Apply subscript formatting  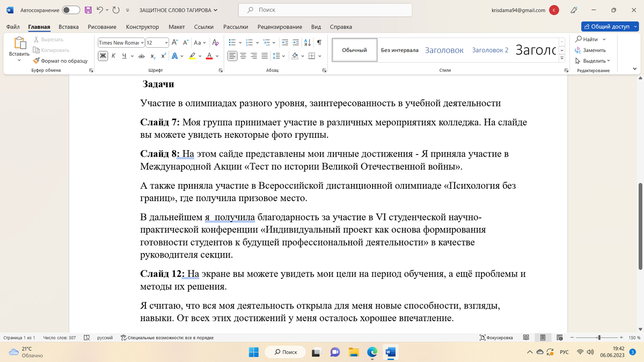click(x=153, y=56)
